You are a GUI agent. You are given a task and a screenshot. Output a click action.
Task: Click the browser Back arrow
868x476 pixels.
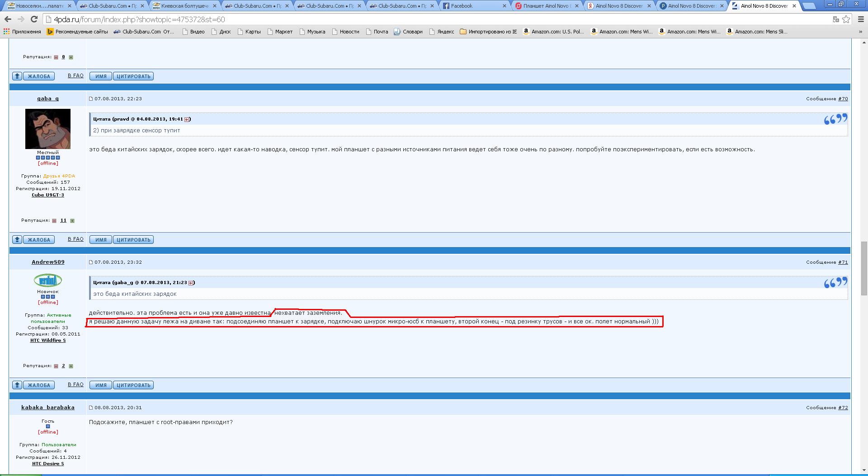click(x=8, y=19)
